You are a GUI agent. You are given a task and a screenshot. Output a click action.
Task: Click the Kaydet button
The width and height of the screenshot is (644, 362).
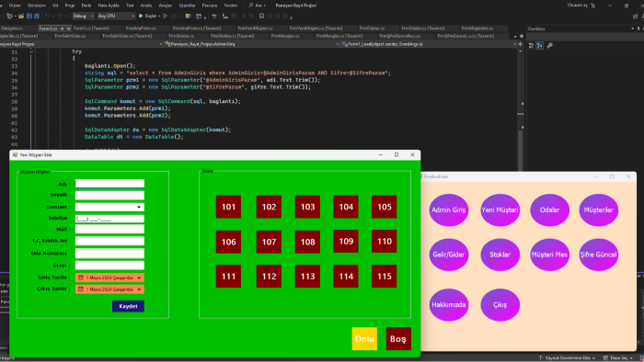click(x=128, y=306)
